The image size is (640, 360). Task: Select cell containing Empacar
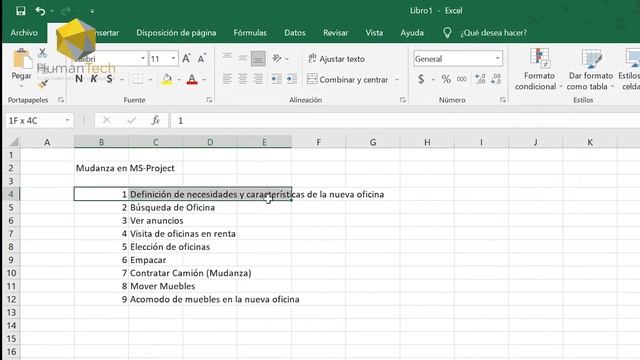pos(156,260)
